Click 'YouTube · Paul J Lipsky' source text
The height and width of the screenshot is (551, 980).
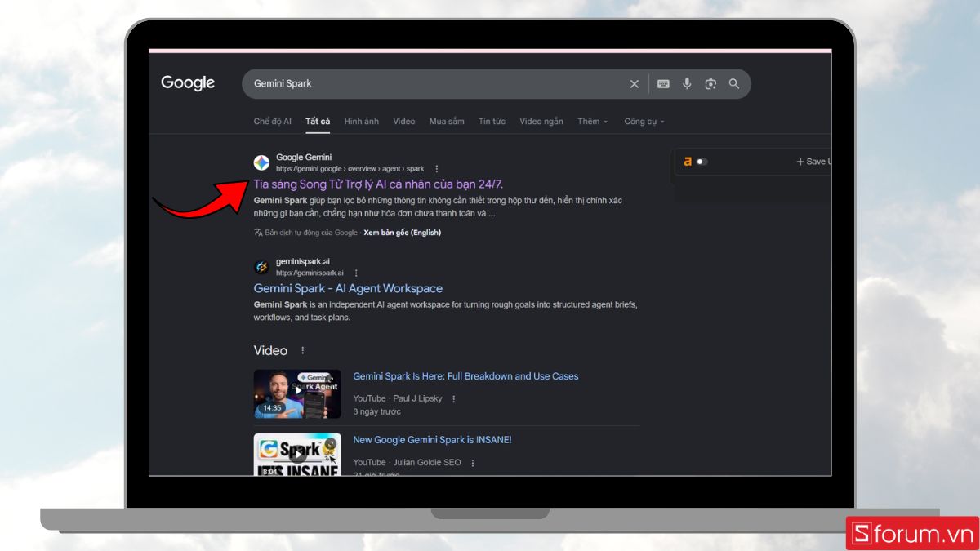pos(398,399)
